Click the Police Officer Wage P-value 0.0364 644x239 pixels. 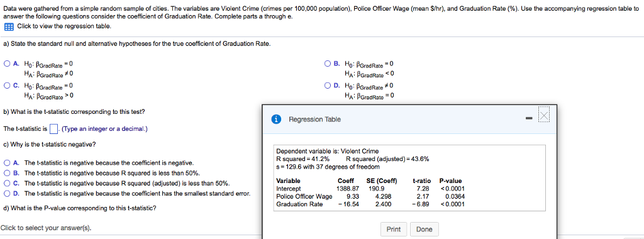coord(455,196)
